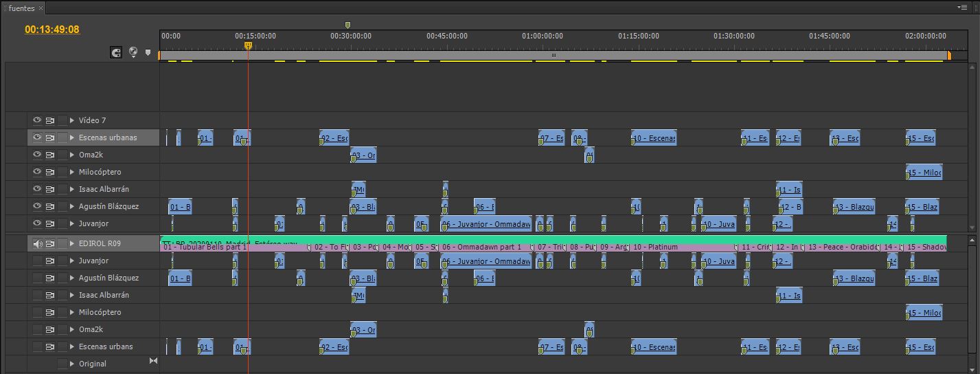Select the fuentes sequence tab

pyautogui.click(x=21, y=8)
